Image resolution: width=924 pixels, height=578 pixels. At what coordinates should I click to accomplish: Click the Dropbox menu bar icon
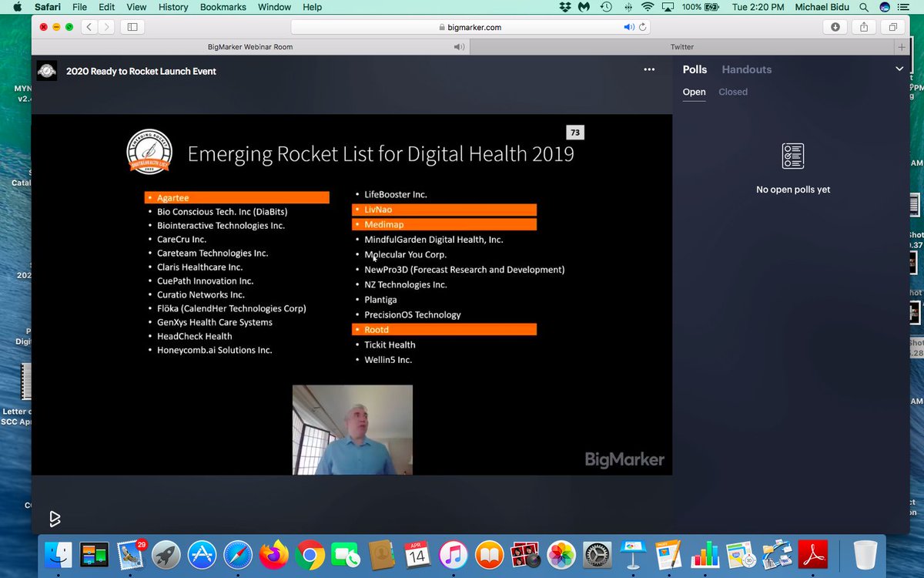tap(566, 7)
